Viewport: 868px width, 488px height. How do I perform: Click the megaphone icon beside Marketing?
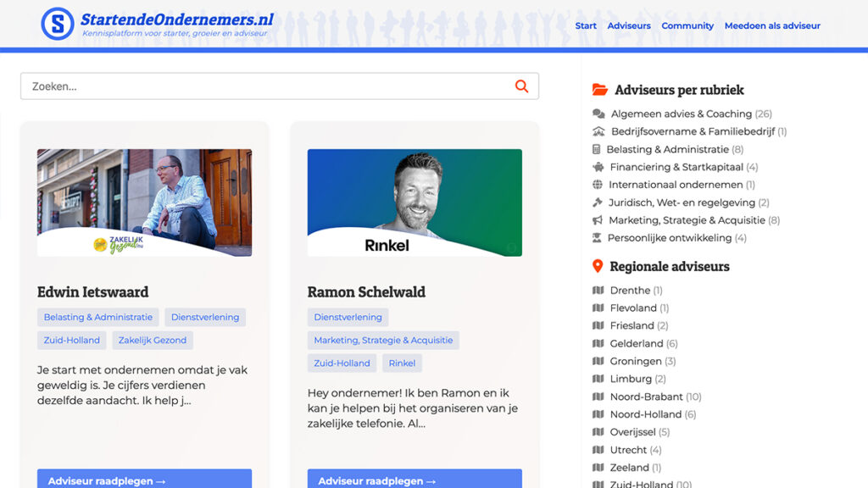[598, 220]
